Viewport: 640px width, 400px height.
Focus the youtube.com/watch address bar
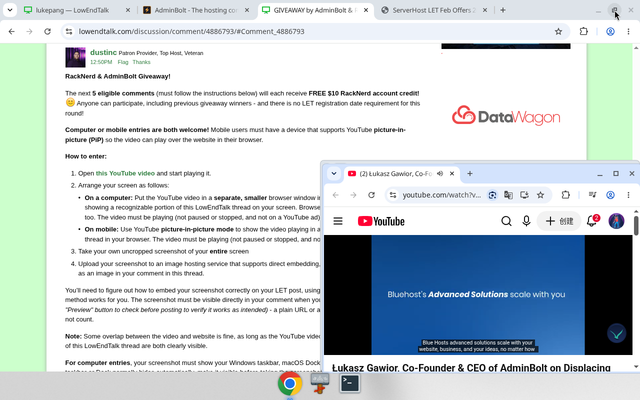click(x=442, y=195)
